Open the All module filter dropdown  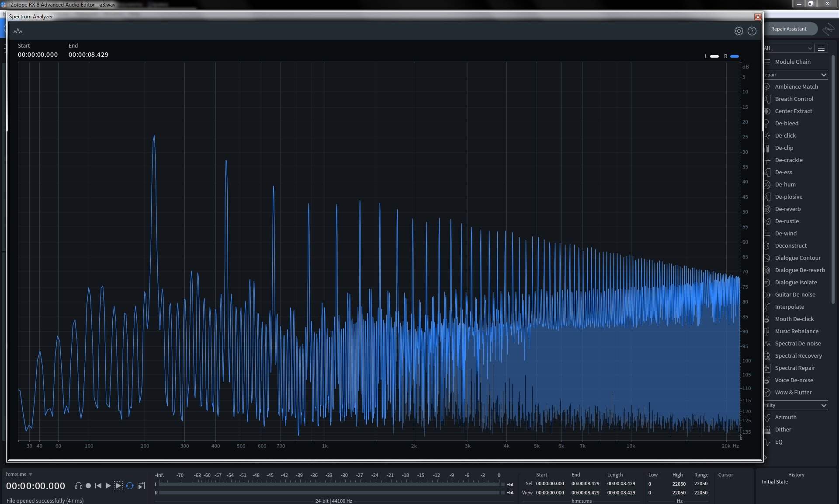(788, 48)
